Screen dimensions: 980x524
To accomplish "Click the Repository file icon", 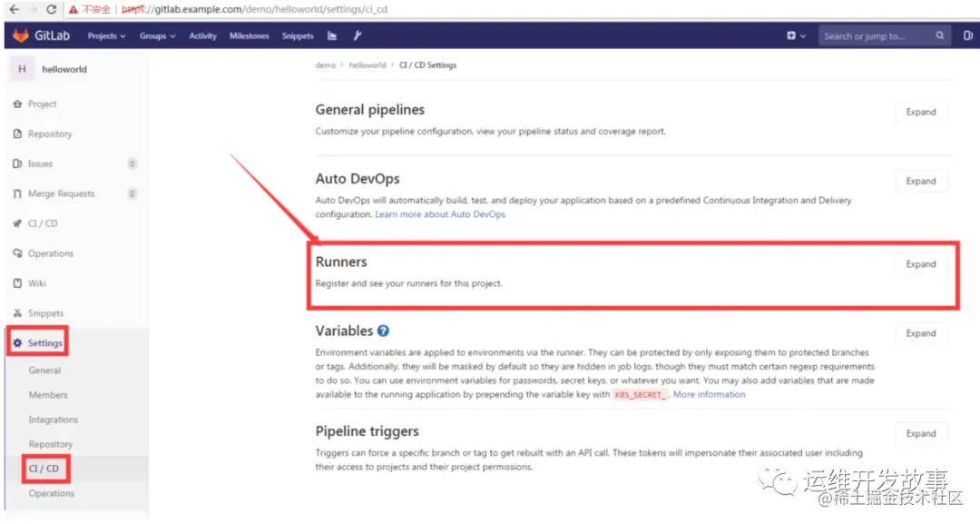I will tap(17, 133).
